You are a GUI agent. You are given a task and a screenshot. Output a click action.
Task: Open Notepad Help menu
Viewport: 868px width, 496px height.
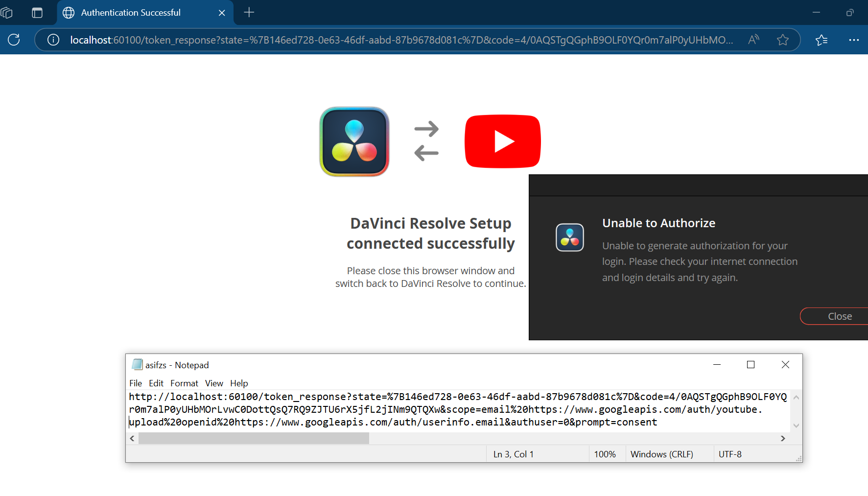pyautogui.click(x=239, y=383)
